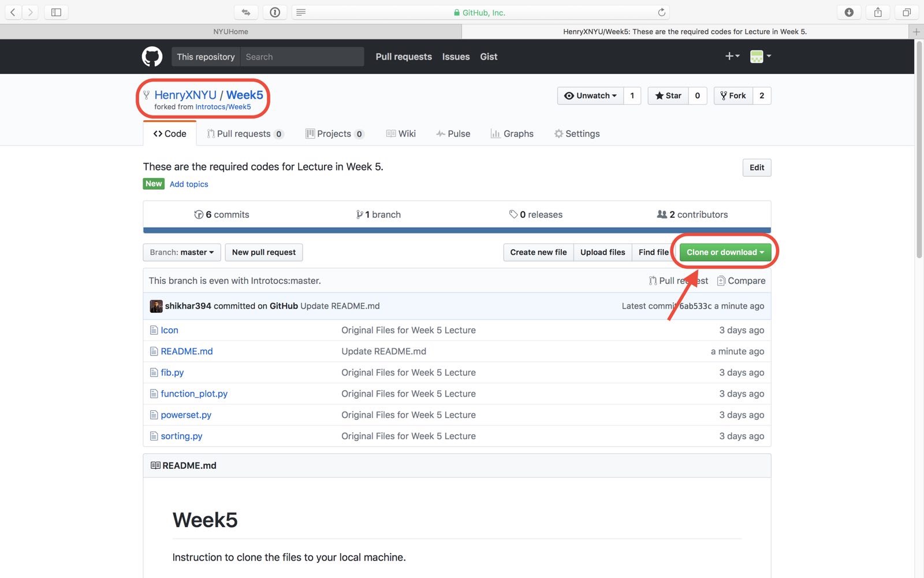Open the Introtocs/Week5 parent repository link
The image size is (924, 578).
click(x=223, y=107)
